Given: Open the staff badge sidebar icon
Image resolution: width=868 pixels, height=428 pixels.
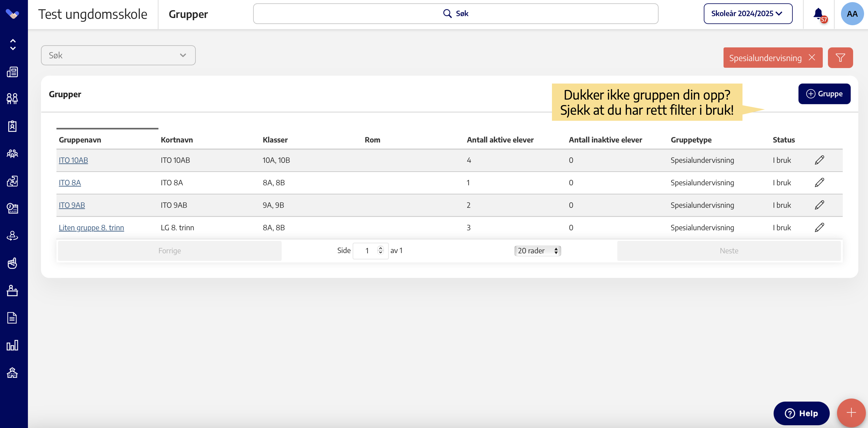Looking at the screenshot, I should (12, 126).
